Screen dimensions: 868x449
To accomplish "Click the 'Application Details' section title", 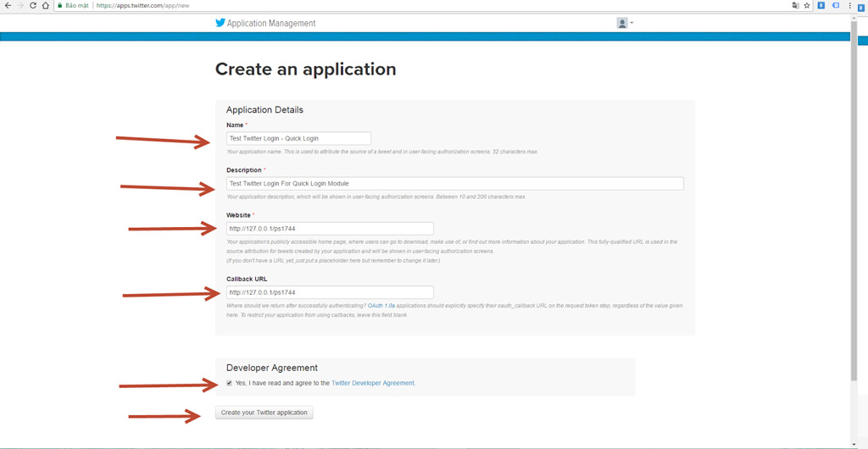I will (264, 110).
